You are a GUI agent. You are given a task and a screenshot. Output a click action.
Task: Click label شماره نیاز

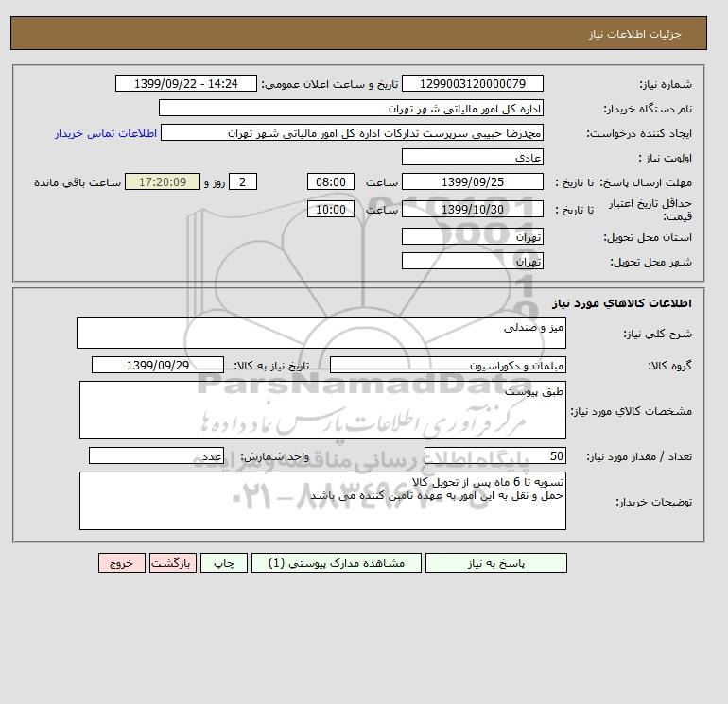pyautogui.click(x=666, y=84)
